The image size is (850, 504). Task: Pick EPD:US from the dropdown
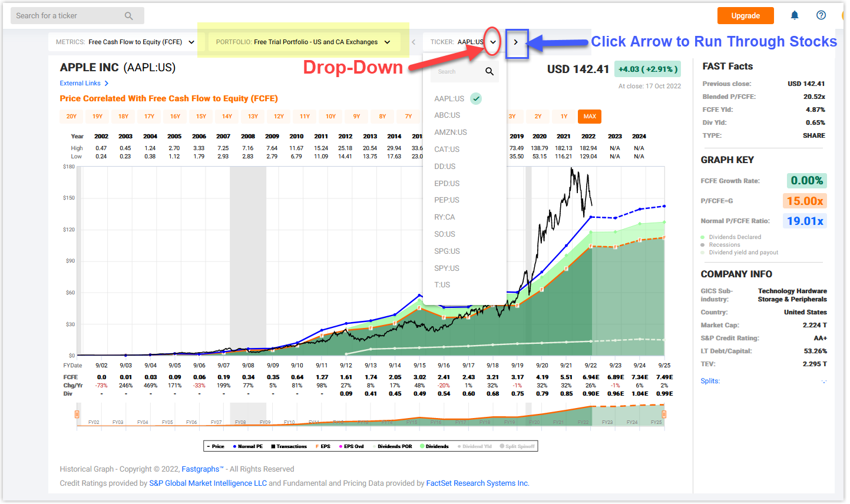click(x=447, y=184)
